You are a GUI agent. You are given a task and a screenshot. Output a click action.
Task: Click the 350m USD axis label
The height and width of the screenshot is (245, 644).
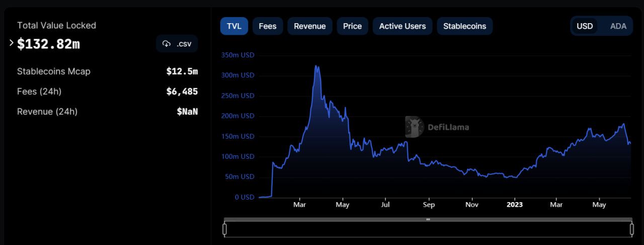tap(238, 55)
